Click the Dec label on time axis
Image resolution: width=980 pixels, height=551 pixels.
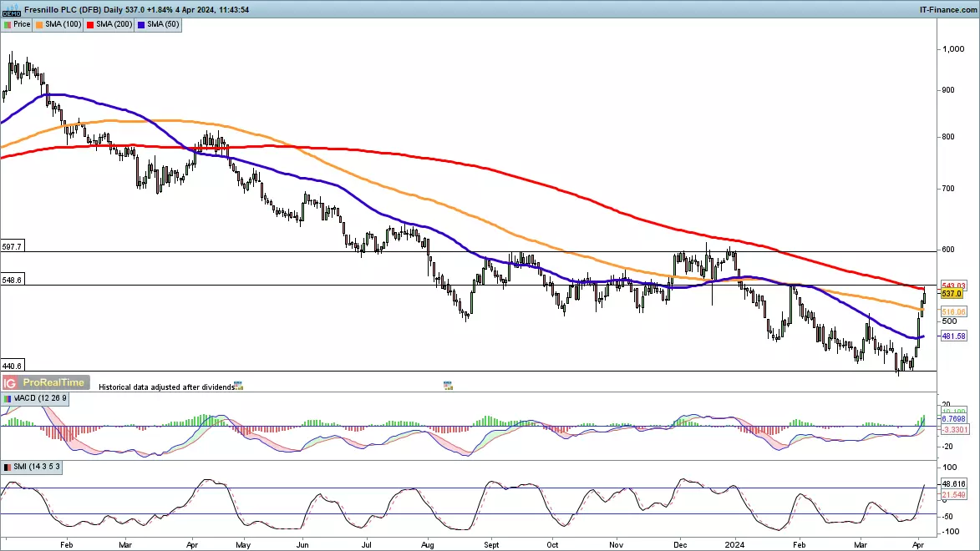tap(680, 545)
